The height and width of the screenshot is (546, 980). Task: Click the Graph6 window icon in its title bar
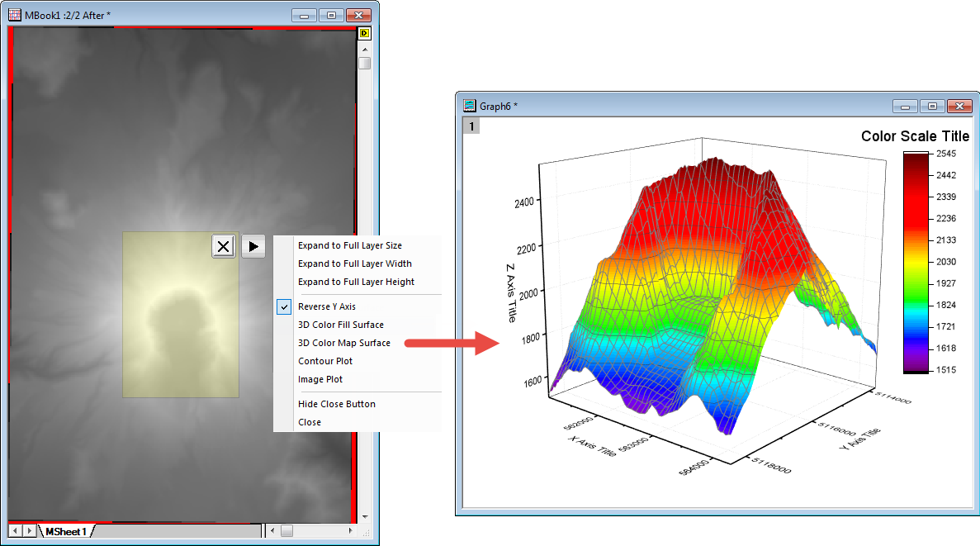click(471, 106)
